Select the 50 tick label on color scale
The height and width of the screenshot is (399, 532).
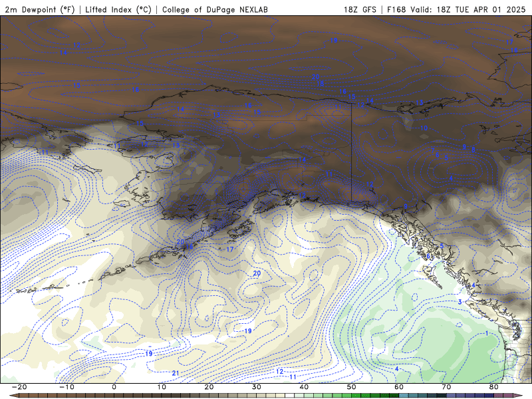pos(352,387)
